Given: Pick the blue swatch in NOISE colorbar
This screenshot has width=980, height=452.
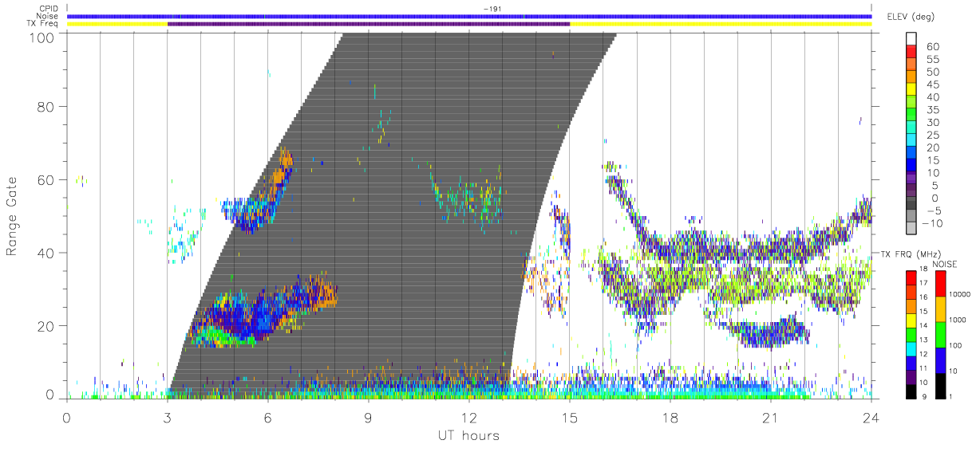Looking at the screenshot, I should tap(942, 360).
